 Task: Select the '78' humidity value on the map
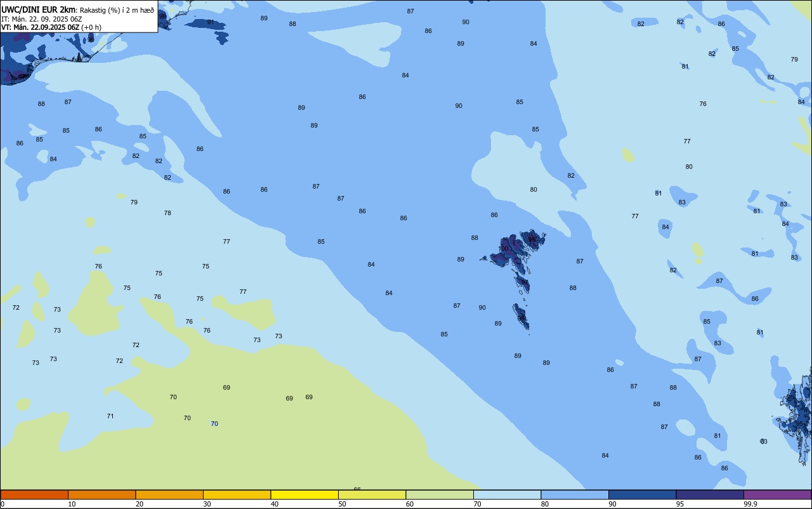point(167,213)
